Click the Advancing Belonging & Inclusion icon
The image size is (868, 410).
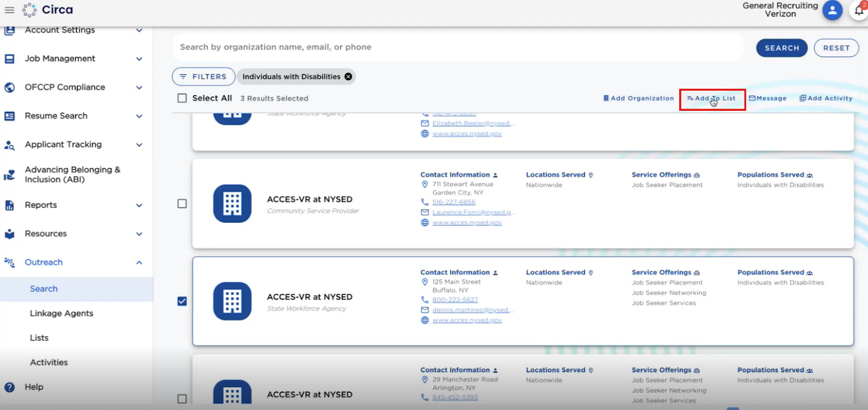9,175
